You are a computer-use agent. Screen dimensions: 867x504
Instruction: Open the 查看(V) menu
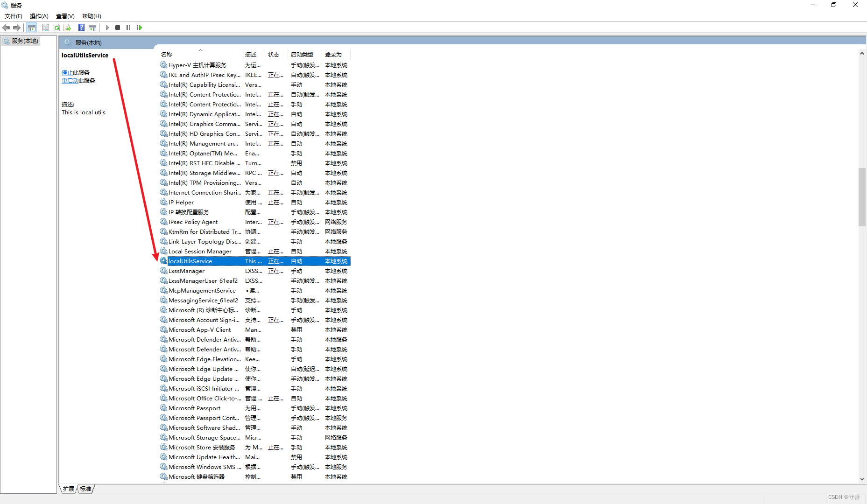(65, 16)
